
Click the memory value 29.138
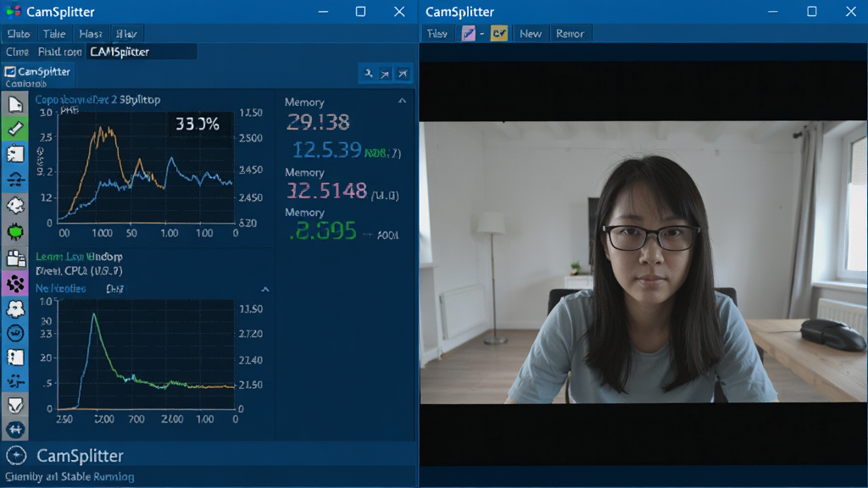(x=318, y=122)
